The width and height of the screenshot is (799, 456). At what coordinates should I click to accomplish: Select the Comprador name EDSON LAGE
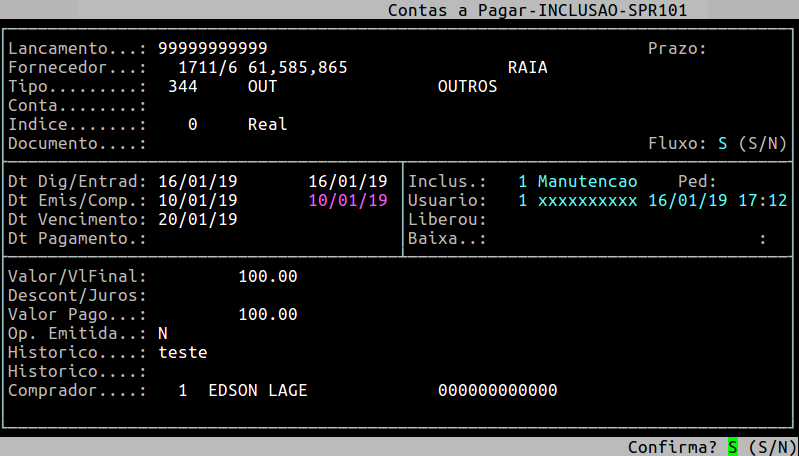257,390
